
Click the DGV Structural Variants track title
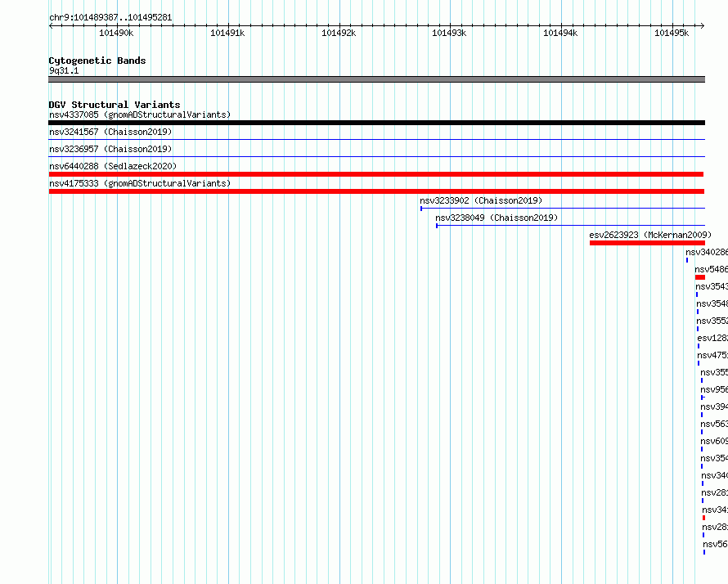[x=115, y=105]
